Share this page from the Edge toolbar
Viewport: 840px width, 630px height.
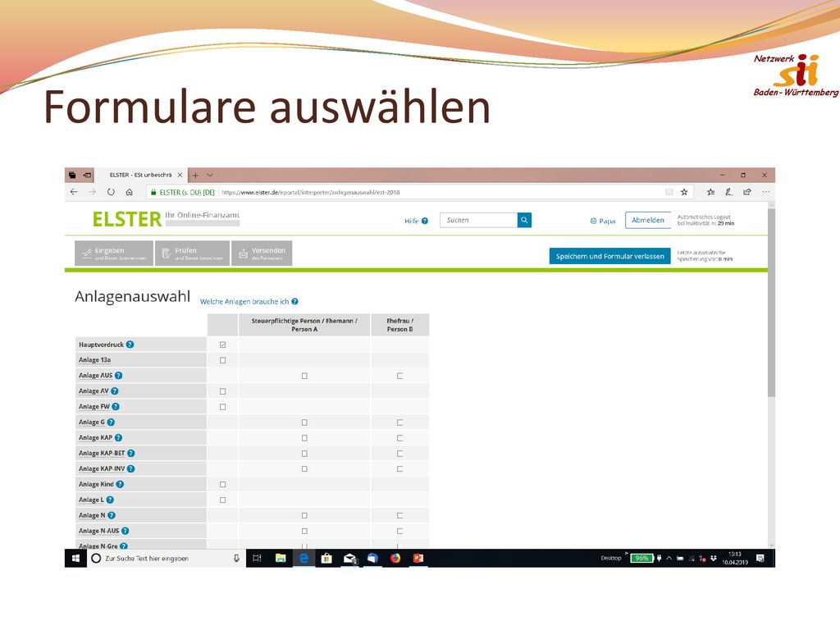coord(747,192)
